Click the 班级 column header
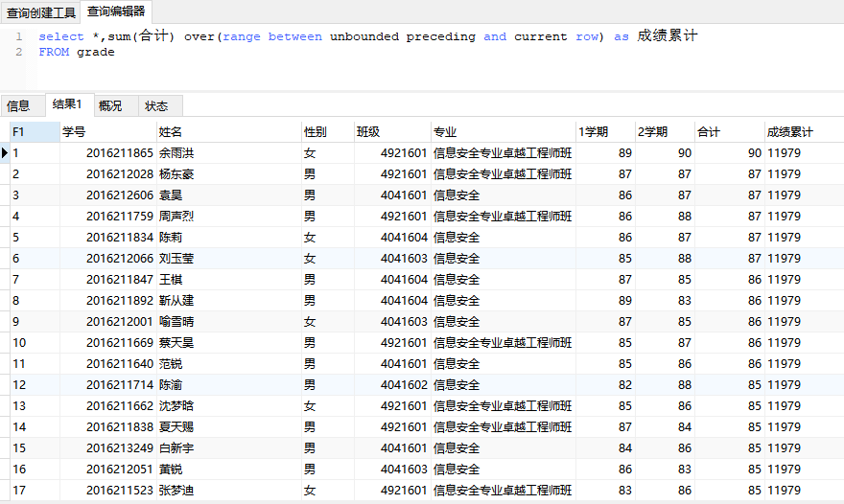This screenshot has width=844, height=504. 392,132
